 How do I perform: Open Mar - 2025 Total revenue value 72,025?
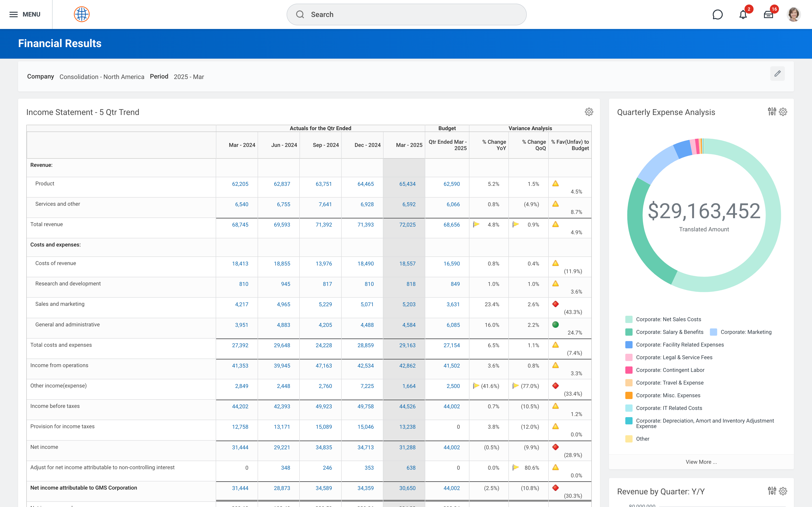[x=407, y=225]
